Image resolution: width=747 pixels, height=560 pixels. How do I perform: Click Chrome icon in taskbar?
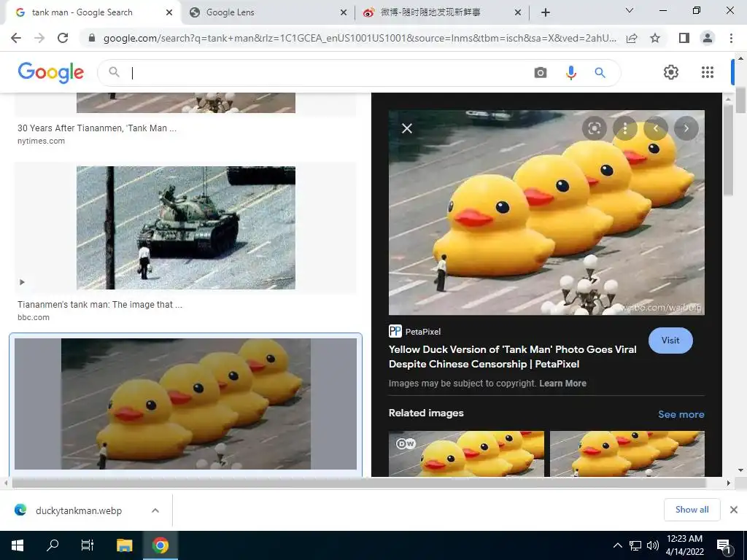point(160,545)
